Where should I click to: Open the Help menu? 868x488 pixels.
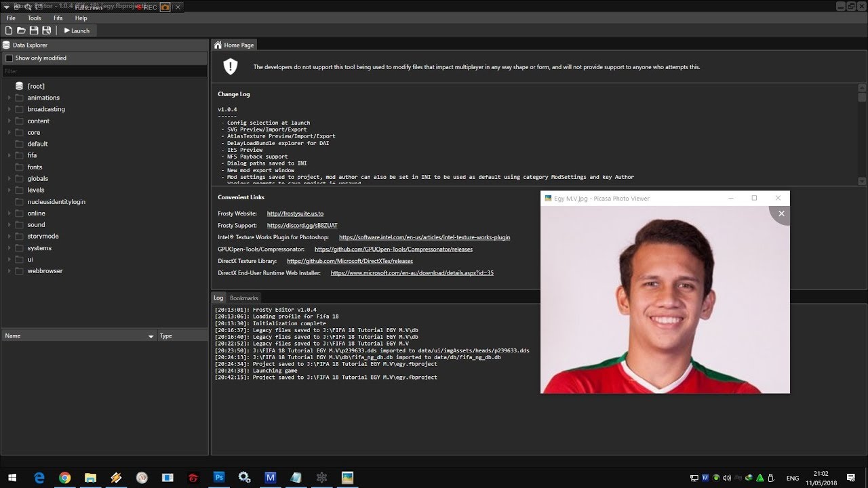pyautogui.click(x=81, y=18)
